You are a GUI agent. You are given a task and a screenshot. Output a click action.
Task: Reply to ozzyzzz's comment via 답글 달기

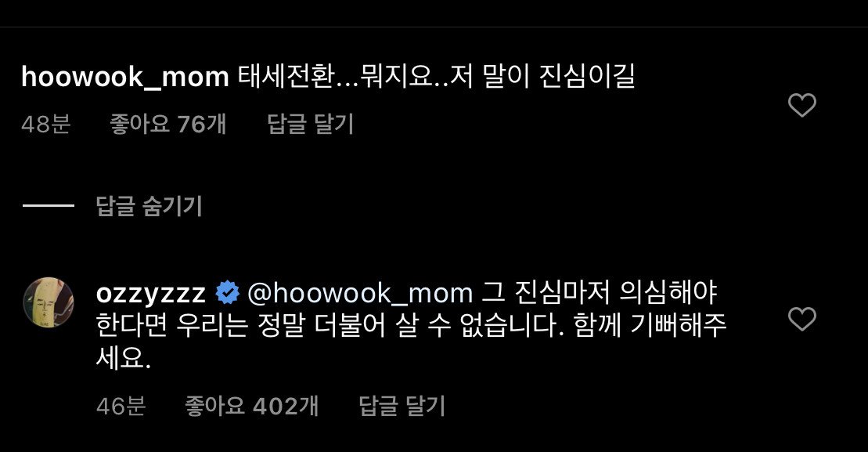402,406
